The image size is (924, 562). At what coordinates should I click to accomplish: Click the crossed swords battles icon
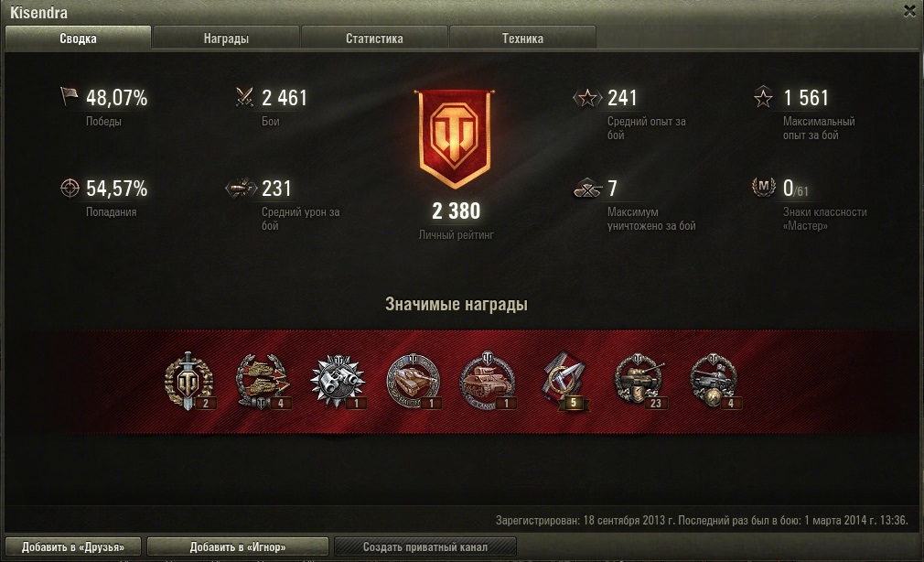[244, 97]
